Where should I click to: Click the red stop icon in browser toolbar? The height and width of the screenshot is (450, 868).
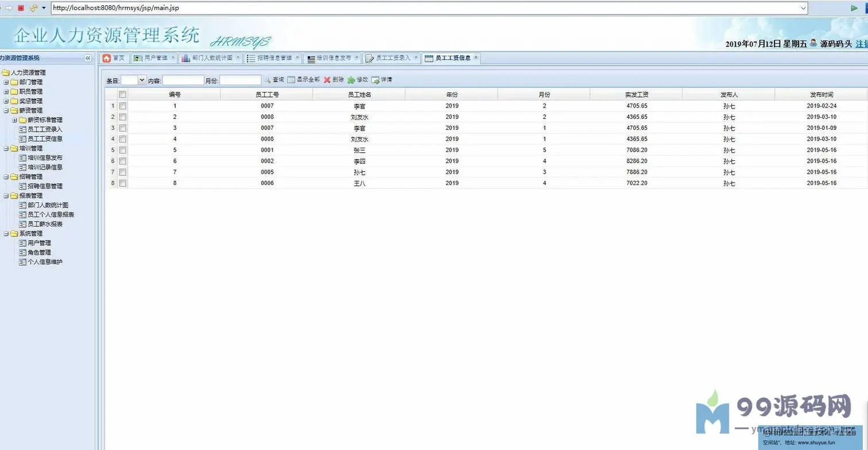(x=21, y=8)
